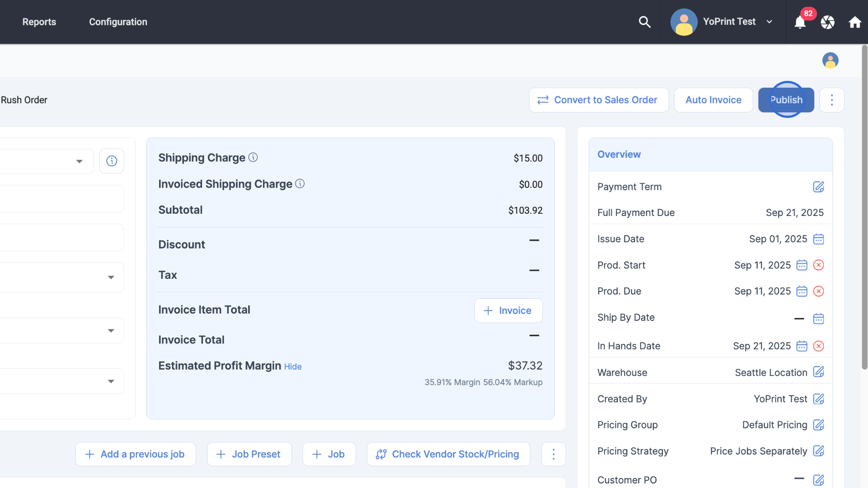Screen dimensions: 868x488
Task: Open the notifications bell
Action: [800, 22]
